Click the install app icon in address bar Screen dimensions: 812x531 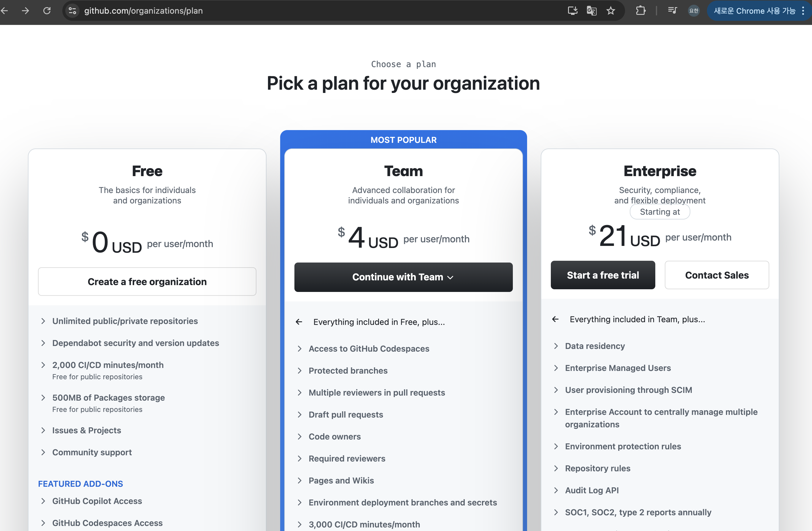pos(572,11)
